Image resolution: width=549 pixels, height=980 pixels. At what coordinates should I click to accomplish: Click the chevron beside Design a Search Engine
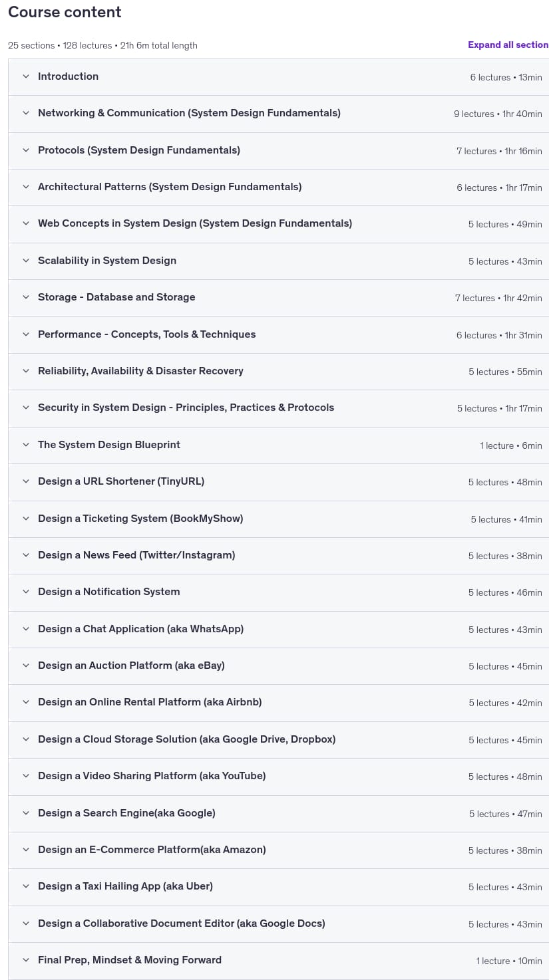(26, 813)
